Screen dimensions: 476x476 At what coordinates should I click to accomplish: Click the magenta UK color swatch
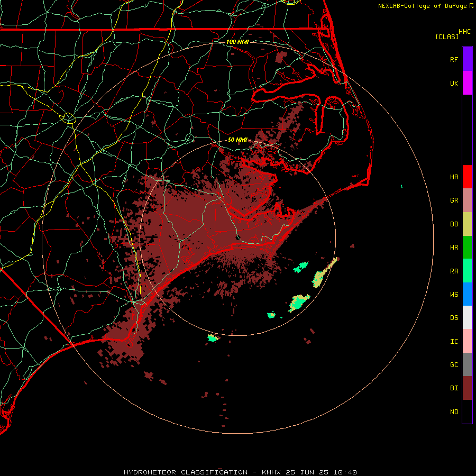[x=467, y=83]
